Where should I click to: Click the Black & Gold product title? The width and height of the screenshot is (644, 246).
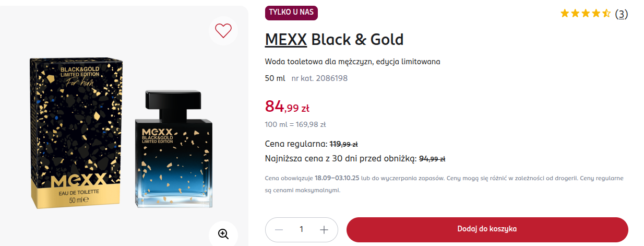[357, 39]
